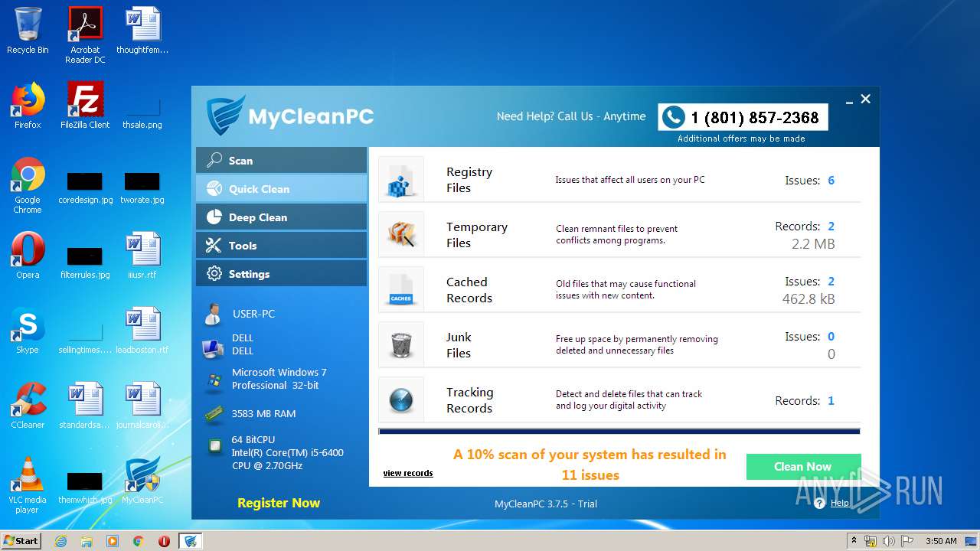Viewport: 980px width, 551px height.
Task: Open Chrome from the taskbar
Action: pyautogui.click(x=139, y=541)
